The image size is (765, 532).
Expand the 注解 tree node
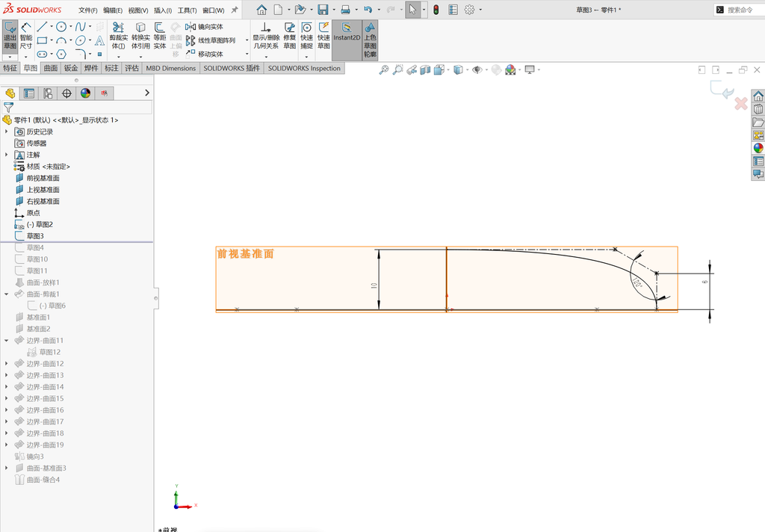pyautogui.click(x=6, y=155)
